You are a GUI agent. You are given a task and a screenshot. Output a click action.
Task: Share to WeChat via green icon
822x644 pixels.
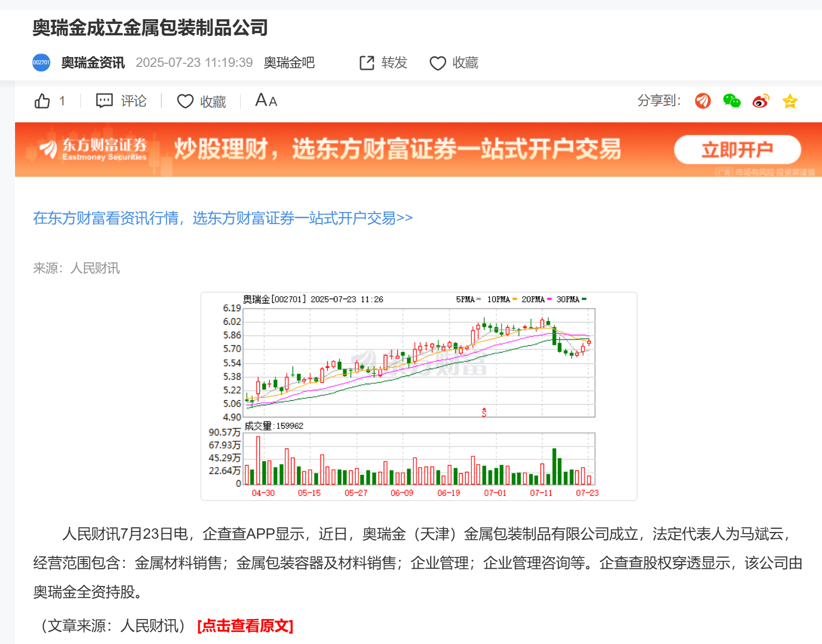click(x=732, y=101)
